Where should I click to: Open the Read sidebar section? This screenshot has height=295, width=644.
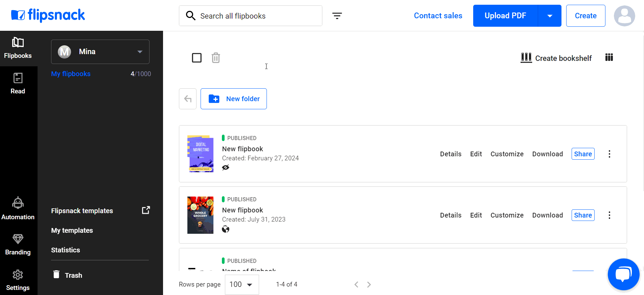coord(18,84)
